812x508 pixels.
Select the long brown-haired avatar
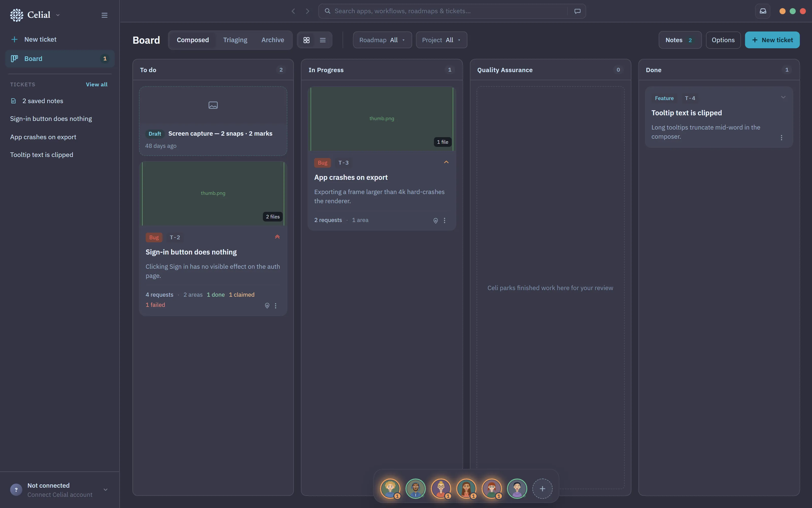(466, 489)
